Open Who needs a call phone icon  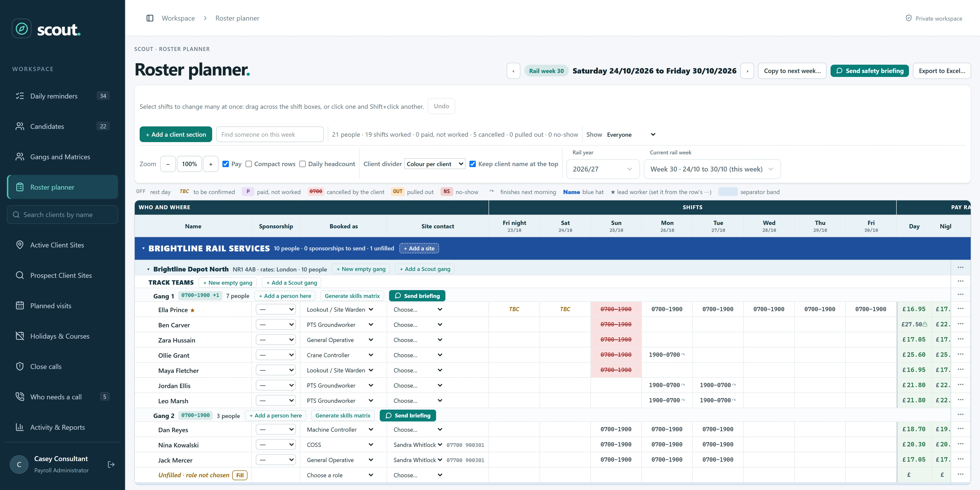coord(20,397)
